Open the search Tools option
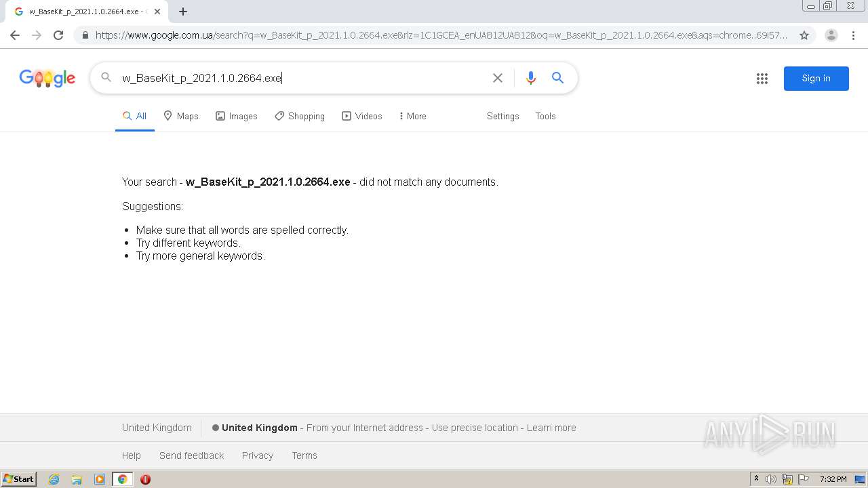868x488 pixels. click(545, 116)
